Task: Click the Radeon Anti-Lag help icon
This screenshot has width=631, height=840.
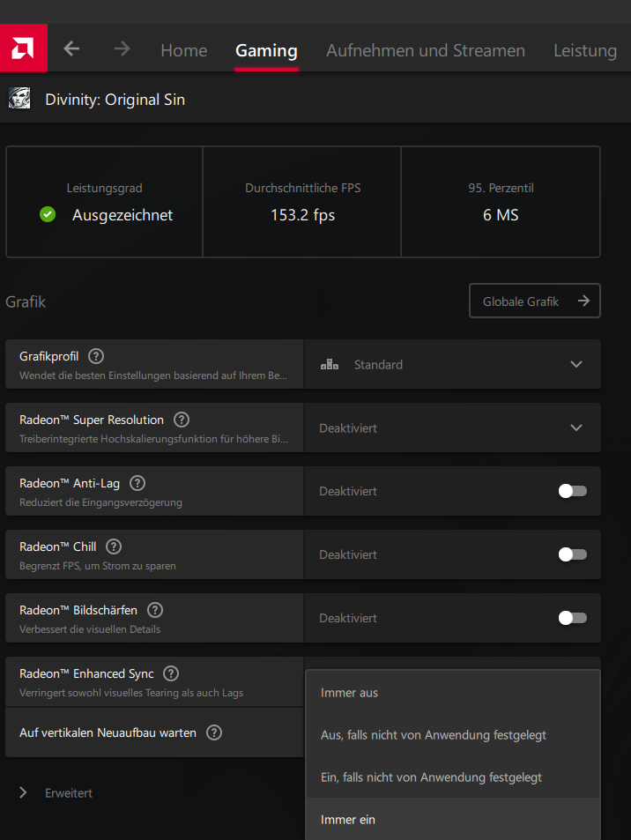Action: pyautogui.click(x=137, y=483)
